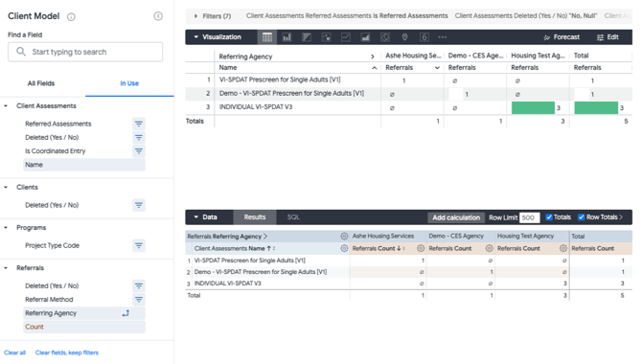Click filter icon for Referred Assessments

click(x=139, y=124)
